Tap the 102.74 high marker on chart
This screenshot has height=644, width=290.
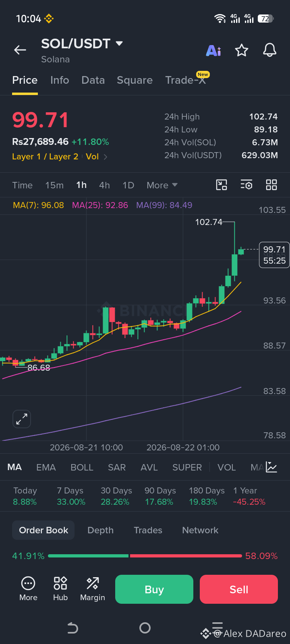(209, 222)
